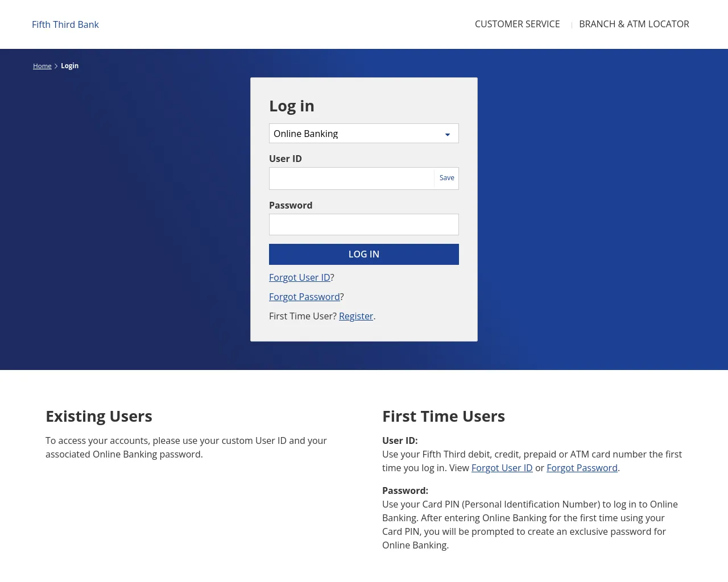
Task: Open the Online Banking account type dropdown
Action: 363,134
